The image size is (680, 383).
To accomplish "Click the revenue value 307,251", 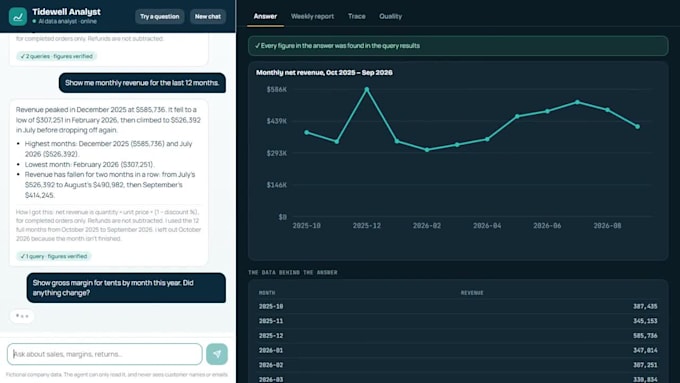I will (x=645, y=365).
